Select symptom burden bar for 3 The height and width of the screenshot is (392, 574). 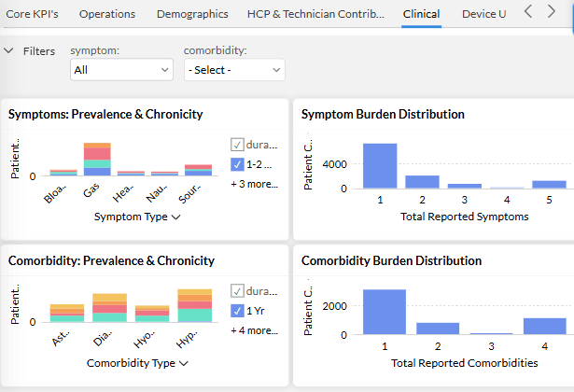click(x=465, y=186)
